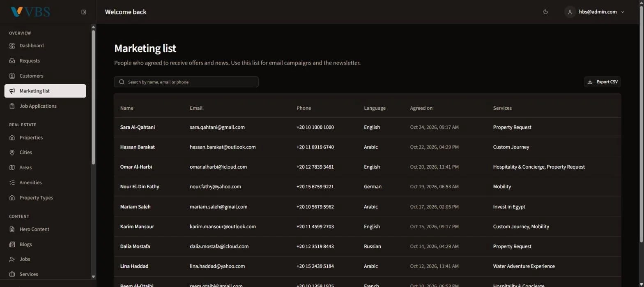
Task: Collapse the sidebar panel icon
Action: 84,12
